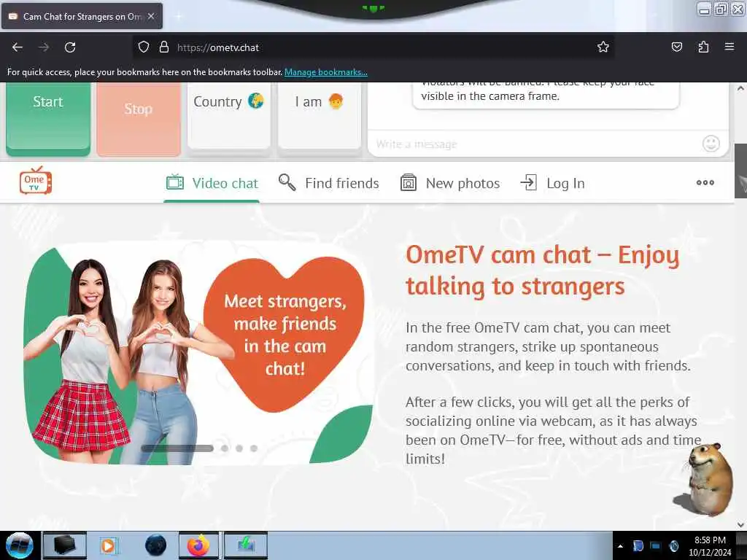Click the magnifier icon beside Find friends
Screen dimensions: 747x560
(287, 182)
